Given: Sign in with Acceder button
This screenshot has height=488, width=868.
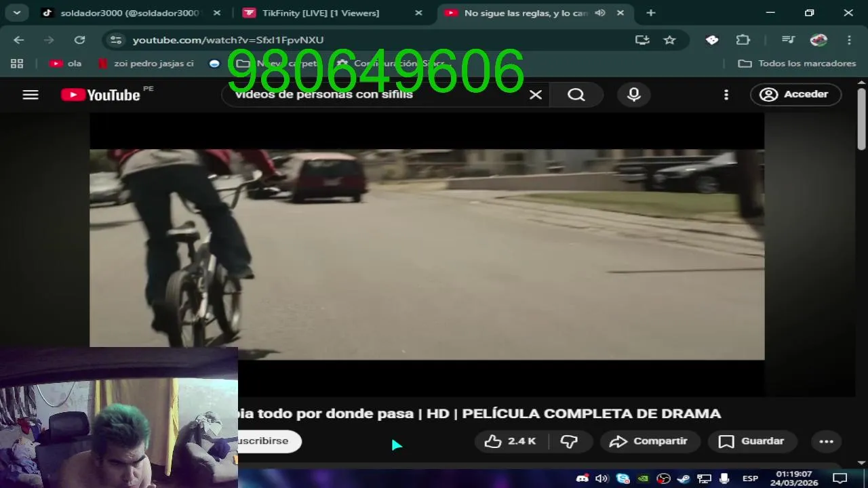Looking at the screenshot, I should click(795, 95).
